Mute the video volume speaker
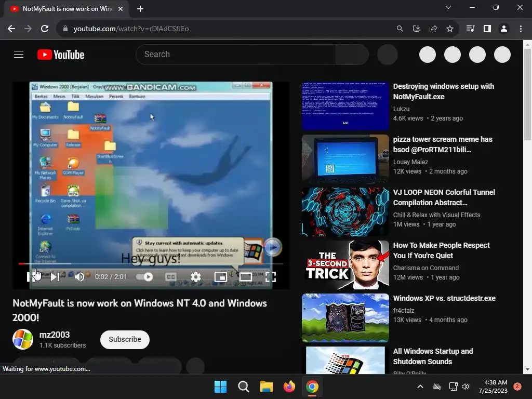 pyautogui.click(x=79, y=277)
